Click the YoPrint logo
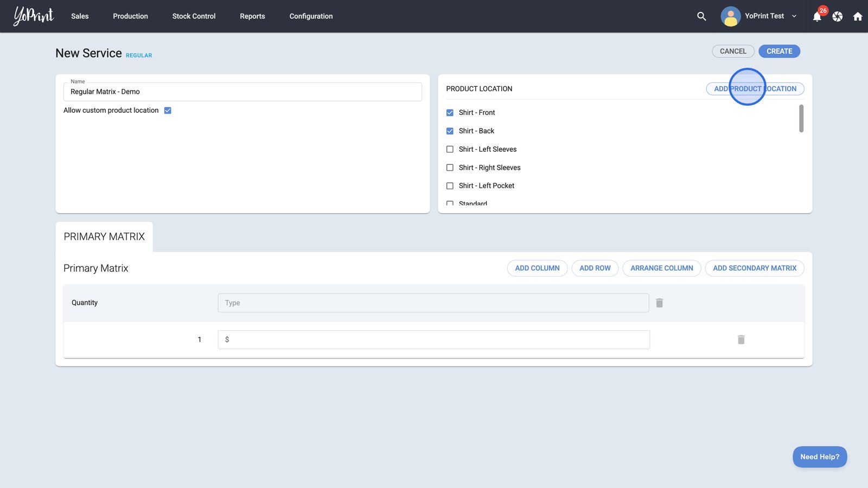This screenshot has width=868, height=488. [34, 16]
